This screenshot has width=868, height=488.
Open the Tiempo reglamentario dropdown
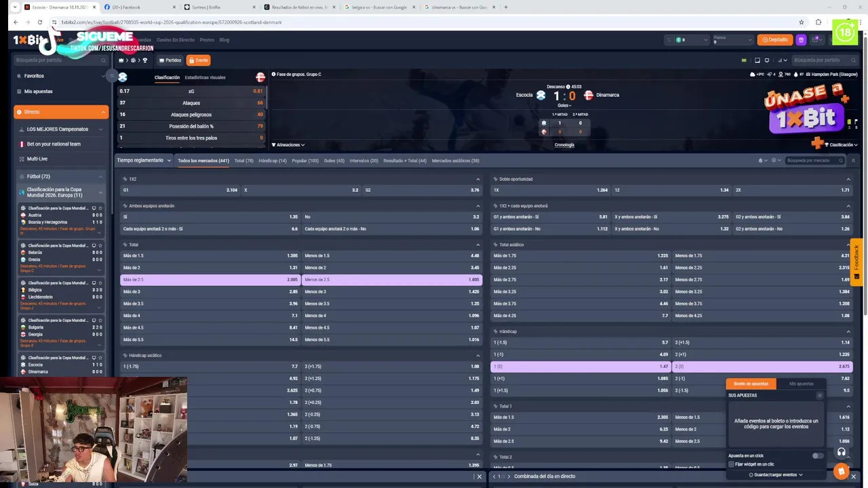pyautogui.click(x=144, y=161)
